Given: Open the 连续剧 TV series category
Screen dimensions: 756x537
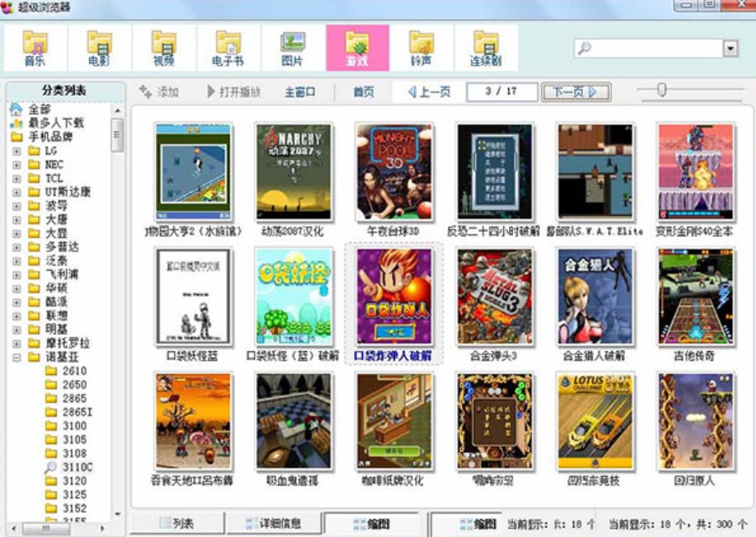Looking at the screenshot, I should [x=486, y=48].
